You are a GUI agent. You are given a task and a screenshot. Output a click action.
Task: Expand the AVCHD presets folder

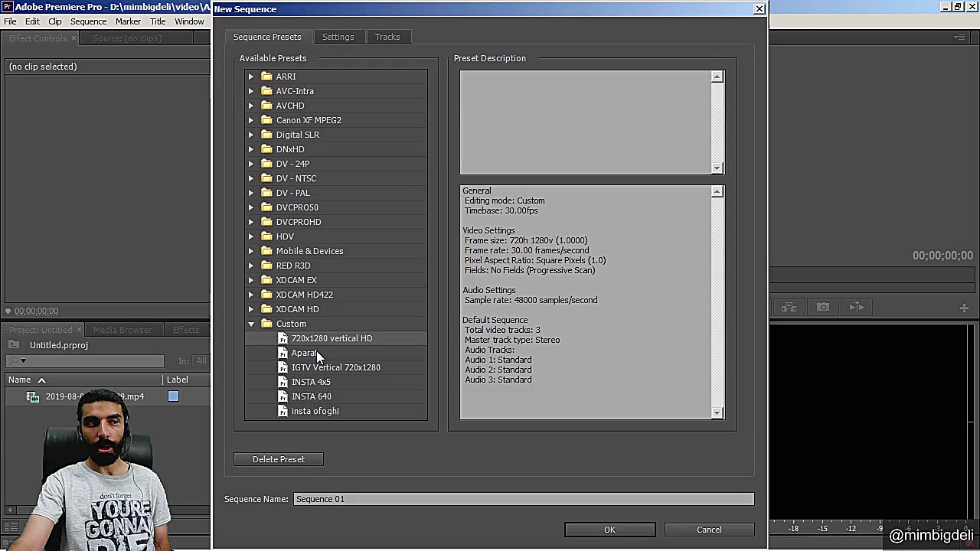(250, 106)
